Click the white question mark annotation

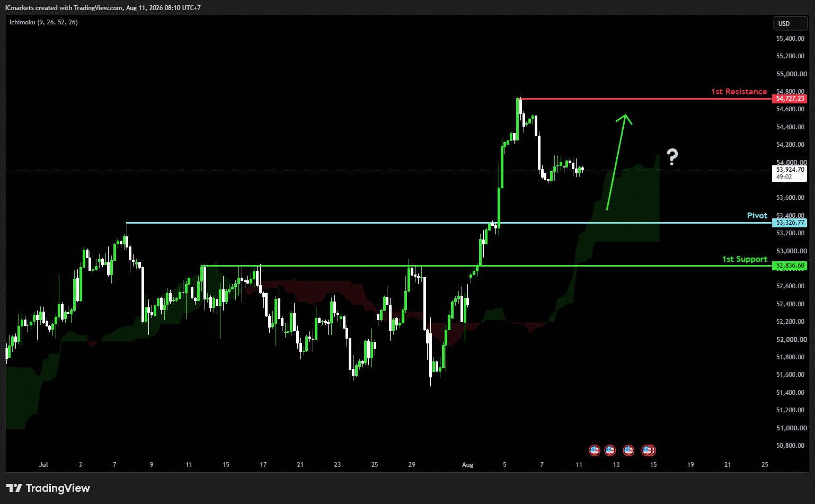click(672, 157)
